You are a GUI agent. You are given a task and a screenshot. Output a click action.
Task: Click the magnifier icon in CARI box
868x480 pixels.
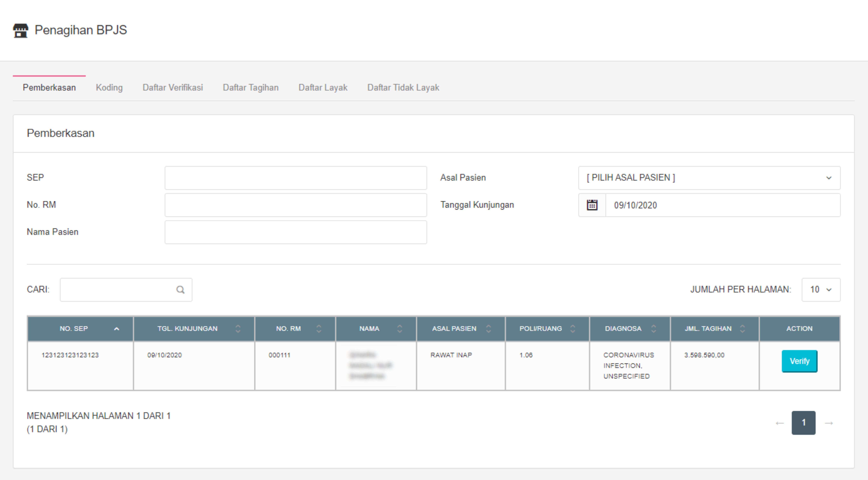[180, 290]
